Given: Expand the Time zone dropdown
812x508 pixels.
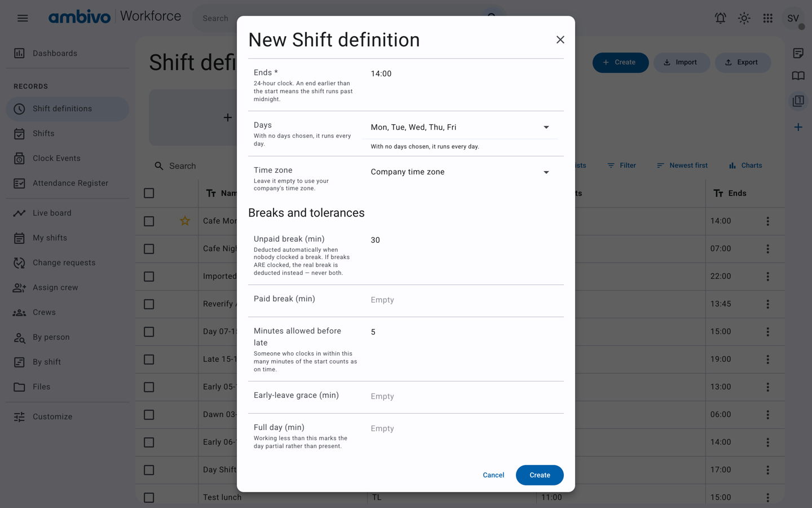Looking at the screenshot, I should tap(460, 172).
